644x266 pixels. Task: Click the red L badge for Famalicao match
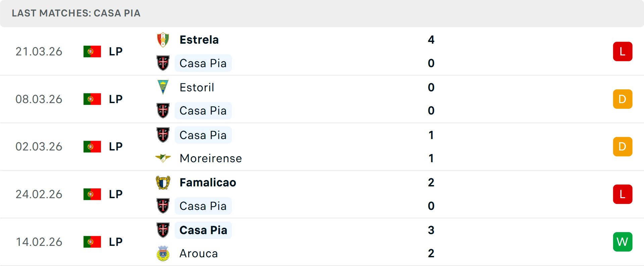tap(623, 194)
